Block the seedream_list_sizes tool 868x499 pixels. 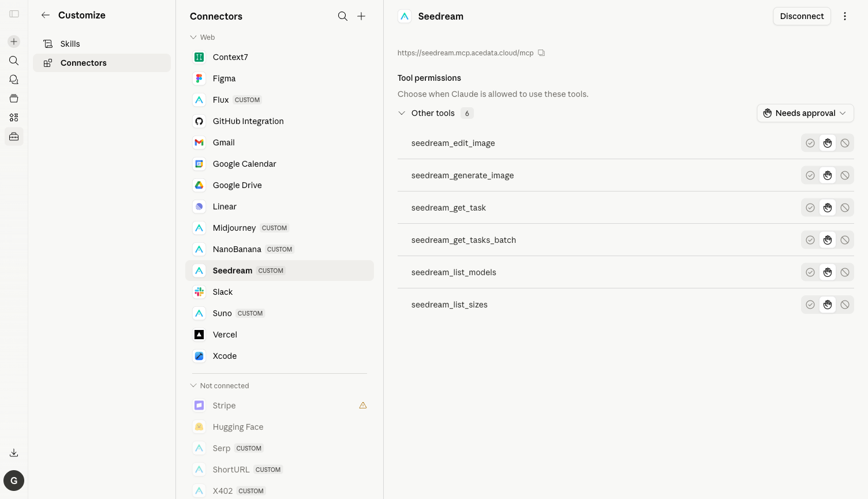pyautogui.click(x=845, y=305)
